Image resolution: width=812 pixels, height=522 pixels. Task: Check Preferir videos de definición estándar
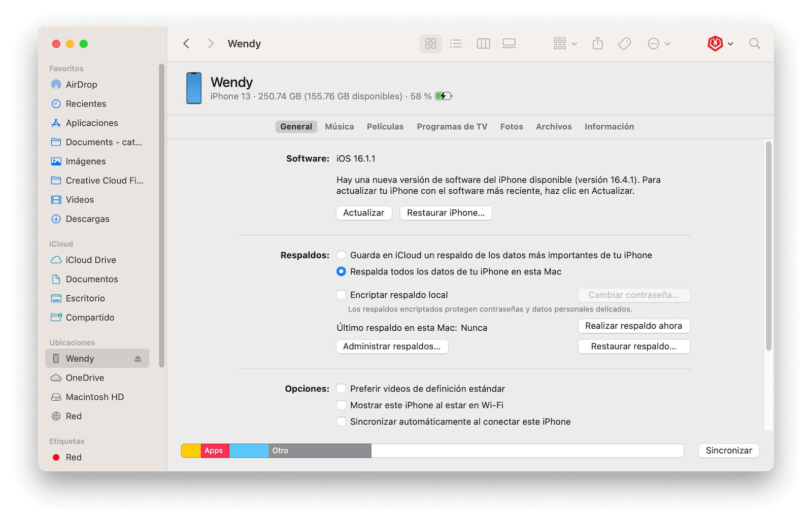[342, 389]
